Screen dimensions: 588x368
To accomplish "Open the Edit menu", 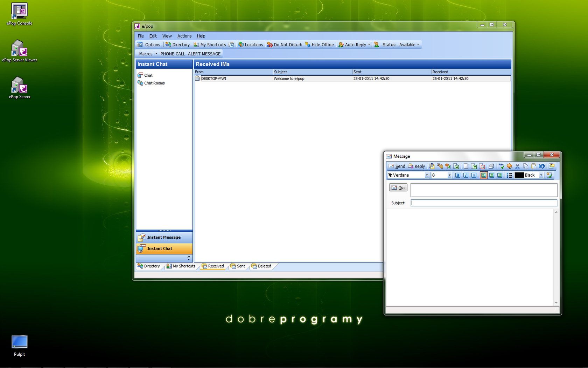I will tap(153, 36).
